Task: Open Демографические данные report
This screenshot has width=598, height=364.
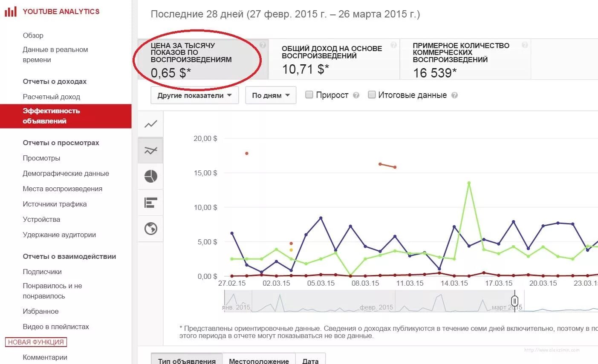Action: coord(66,173)
